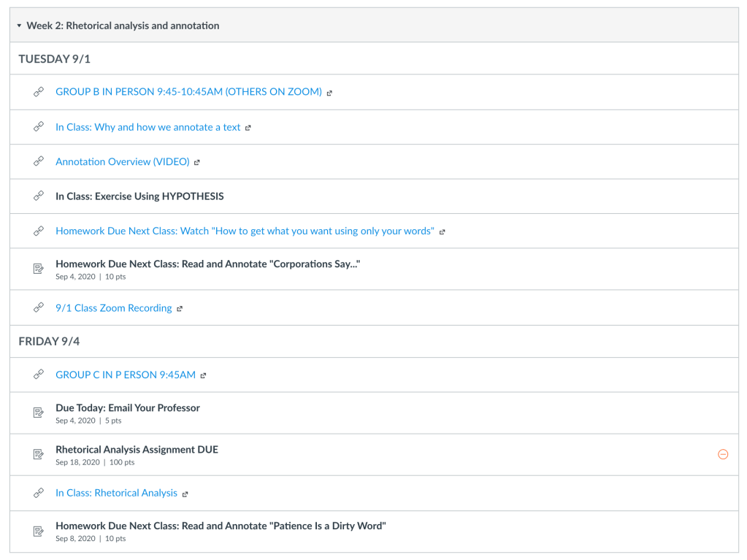
Task: Click link icon beside GROUP B IN PERSON
Action: (x=39, y=92)
